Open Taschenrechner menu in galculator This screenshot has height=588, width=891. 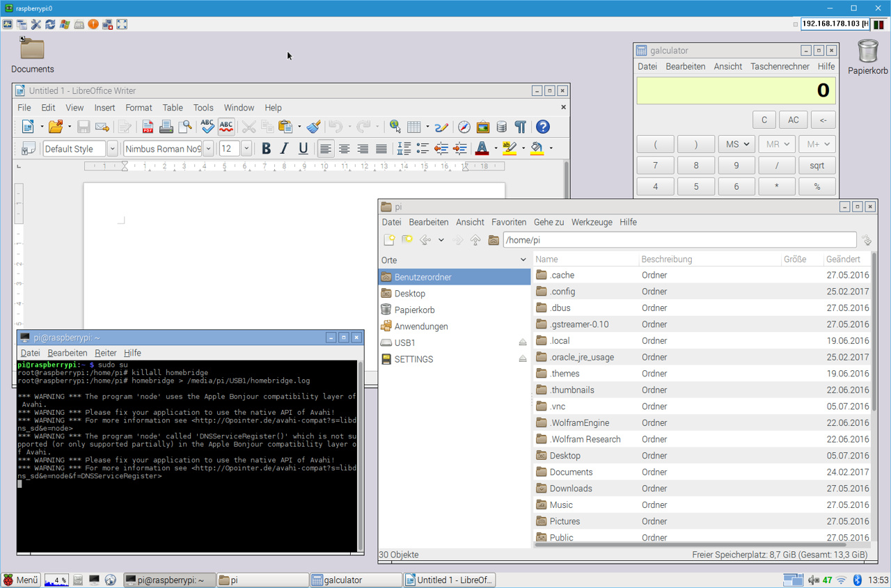click(x=780, y=66)
